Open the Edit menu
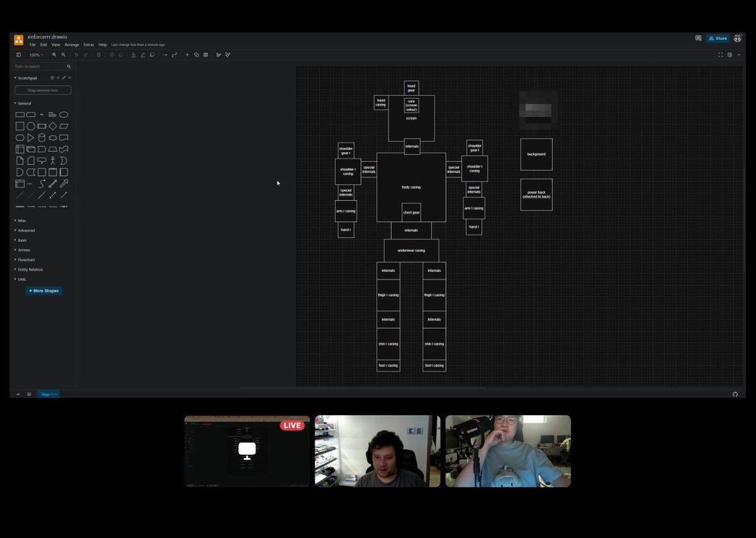This screenshot has height=538, width=756. 43,45
